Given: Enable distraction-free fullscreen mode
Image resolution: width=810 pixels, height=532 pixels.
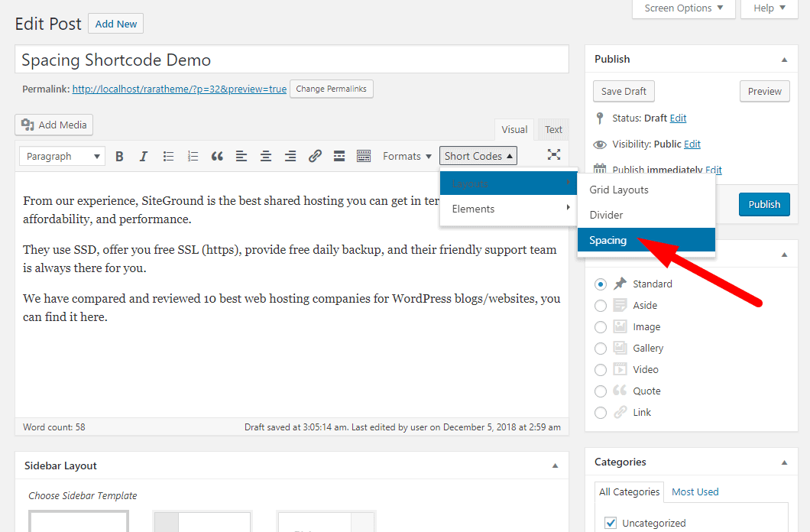Looking at the screenshot, I should (x=554, y=155).
